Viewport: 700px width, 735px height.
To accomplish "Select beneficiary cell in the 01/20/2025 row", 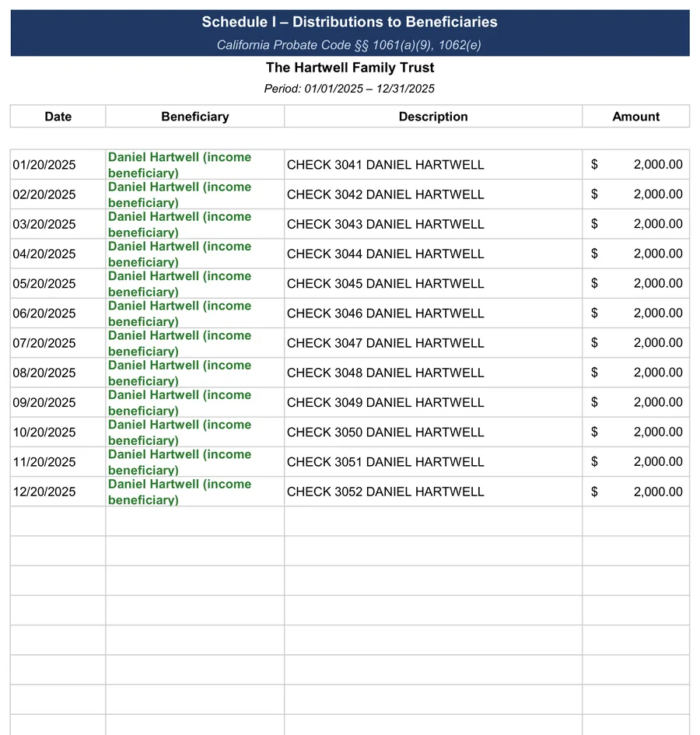I will tap(195, 165).
